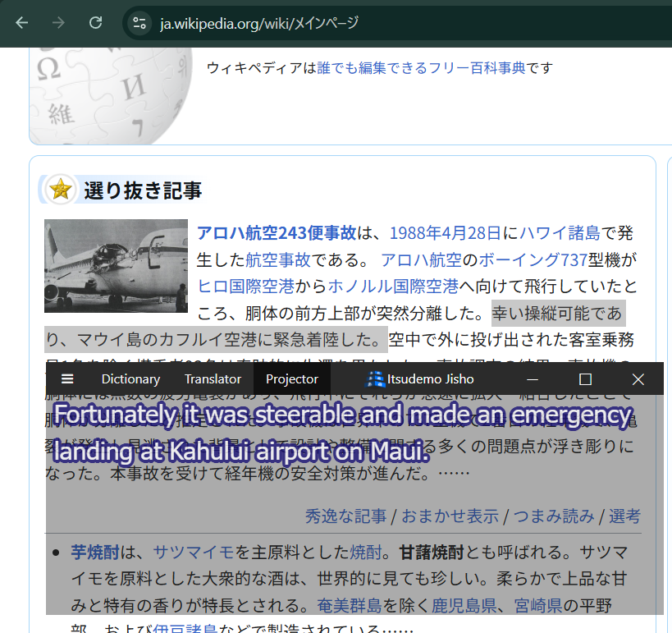
Task: Open the ハワイ諸島 link
Action: coord(560,233)
